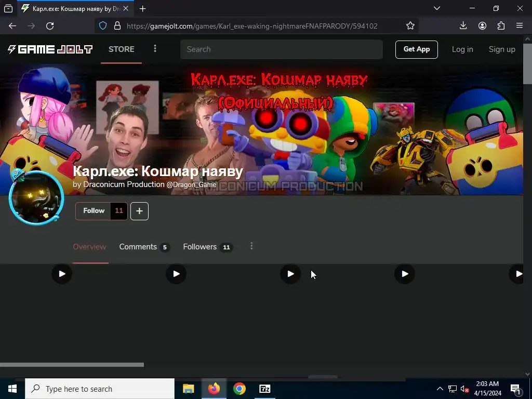Click the network icon in system tray
This screenshot has height=399, width=532.
[x=453, y=389]
